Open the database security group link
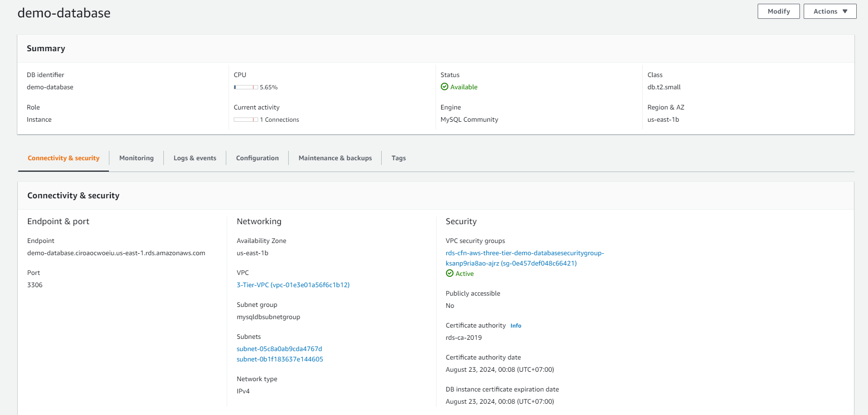The height and width of the screenshot is (415, 868). pyautogui.click(x=524, y=258)
